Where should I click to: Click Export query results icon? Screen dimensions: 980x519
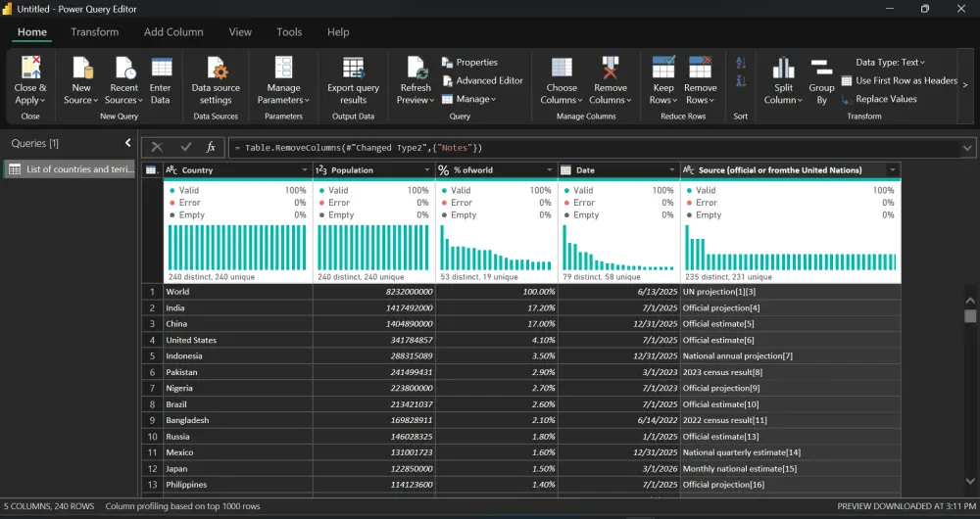pyautogui.click(x=353, y=68)
